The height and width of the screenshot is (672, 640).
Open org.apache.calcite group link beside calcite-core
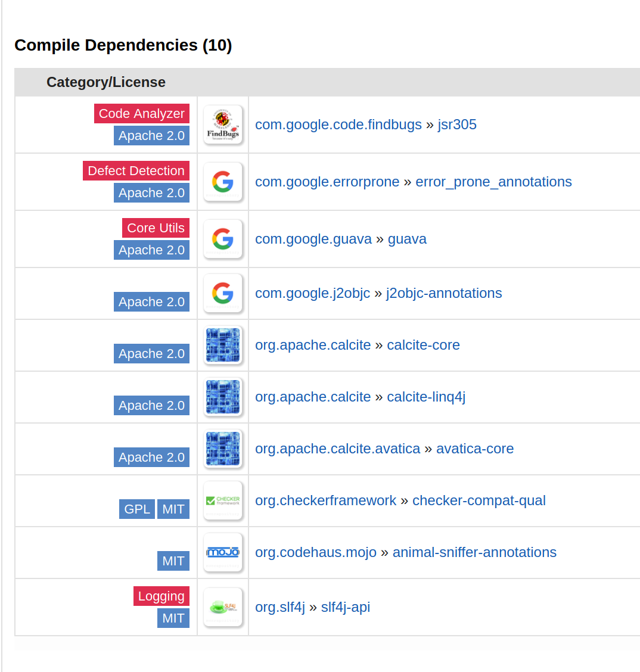(x=313, y=346)
